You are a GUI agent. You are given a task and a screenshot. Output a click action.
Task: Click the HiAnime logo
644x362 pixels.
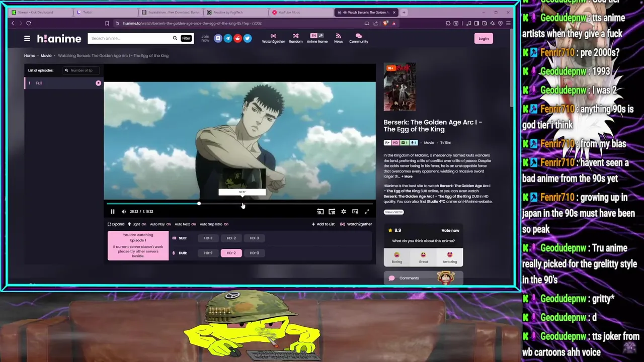(59, 39)
